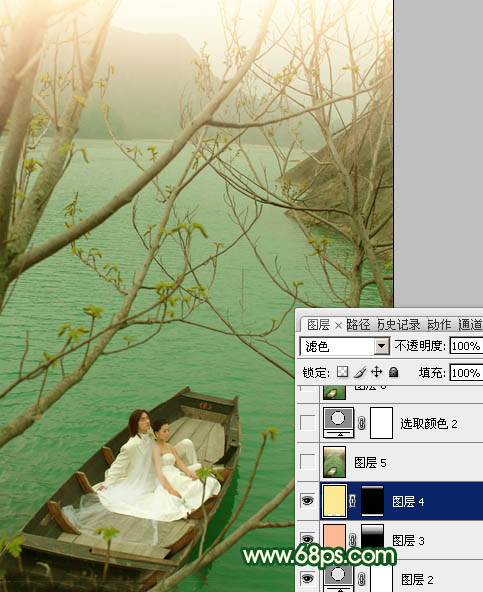Image resolution: width=483 pixels, height=592 pixels.
Task: Click the lock transparent pixels icon
Action: (343, 372)
